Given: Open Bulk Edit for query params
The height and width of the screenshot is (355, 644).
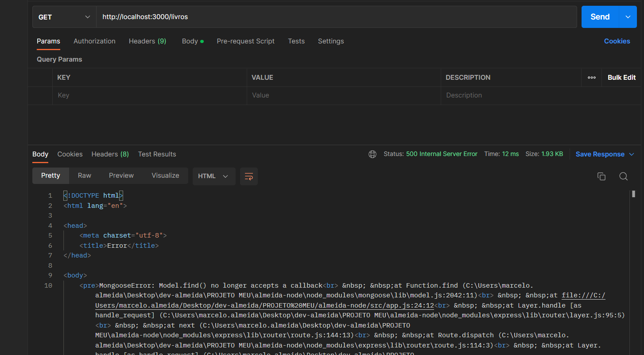Looking at the screenshot, I should click(621, 78).
